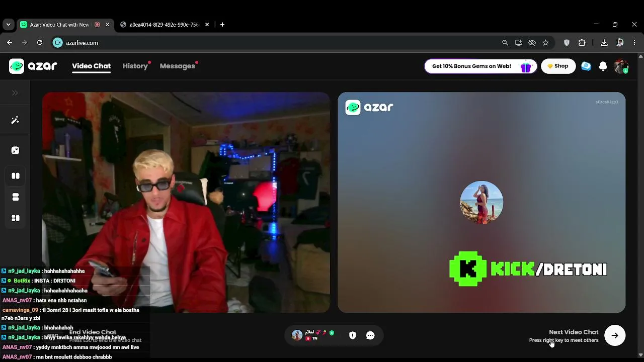Screen dimensions: 644x362
Task: Select the side-by-side video layout
Action: click(16, 176)
